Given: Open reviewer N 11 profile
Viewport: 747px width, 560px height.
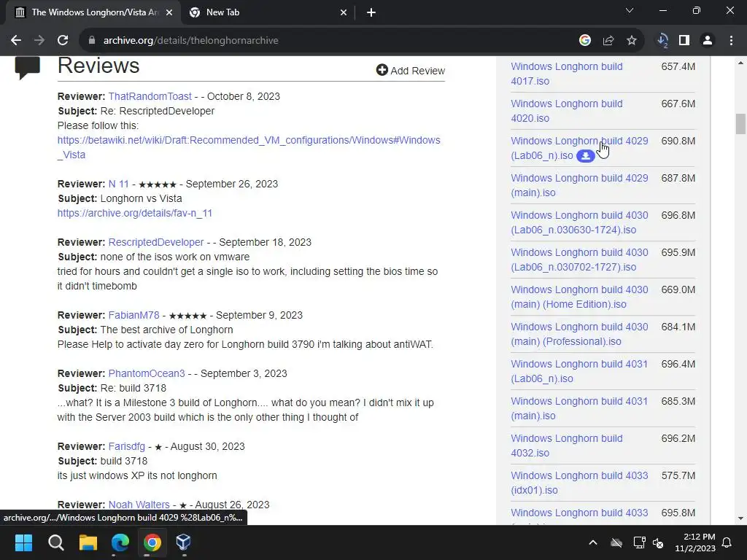Looking at the screenshot, I should (119, 184).
